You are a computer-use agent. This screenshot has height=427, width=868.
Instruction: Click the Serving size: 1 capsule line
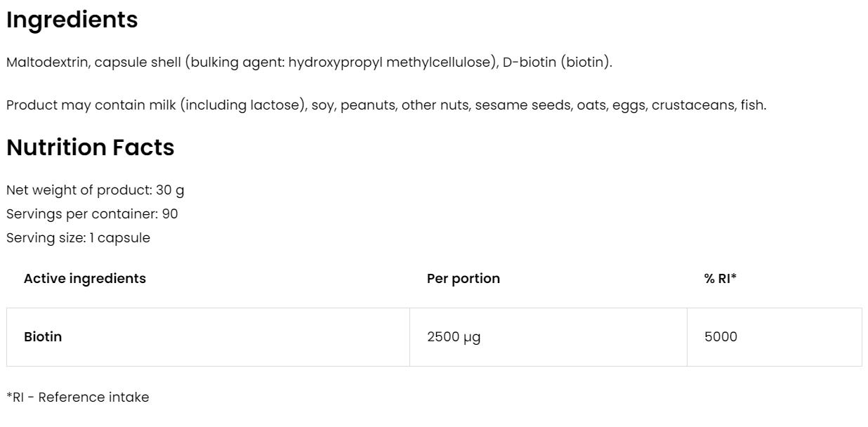78,237
